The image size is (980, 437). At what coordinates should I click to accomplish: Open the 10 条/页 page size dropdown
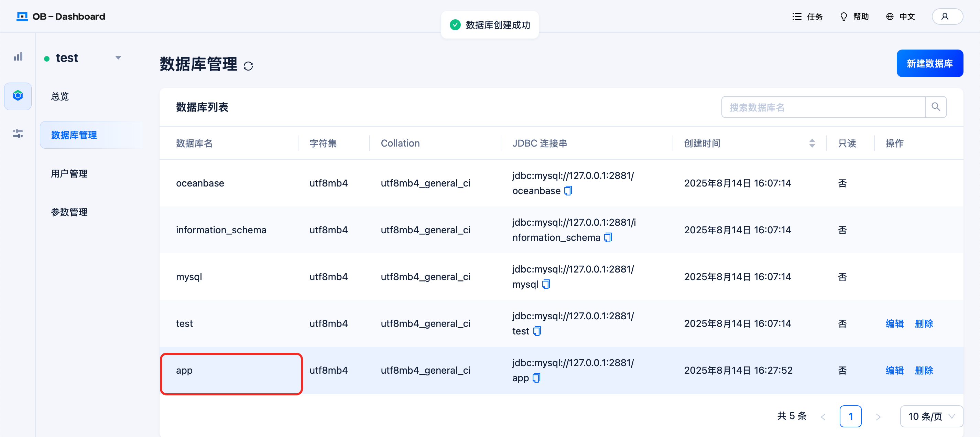coord(931,416)
